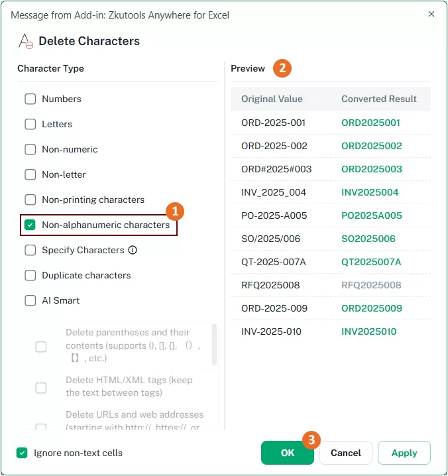Select converted result QT2025007A
Screen dimensions: 448x476
click(x=371, y=262)
